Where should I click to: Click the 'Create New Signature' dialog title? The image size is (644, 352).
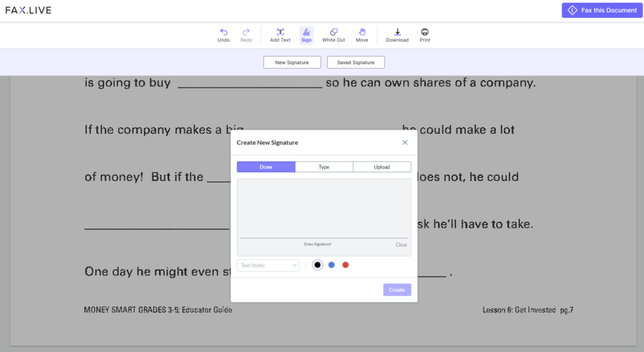coord(267,142)
